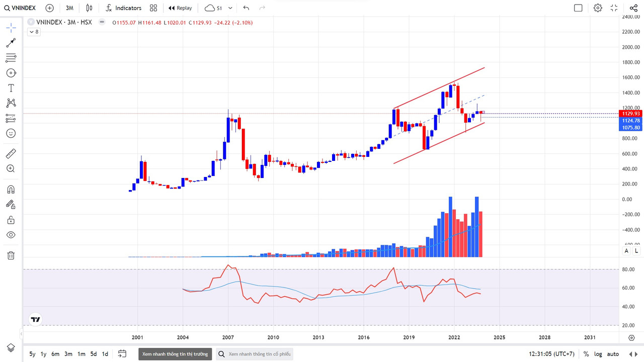The image size is (644, 362).
Task: Start bar Replay mode
Action: [180, 8]
